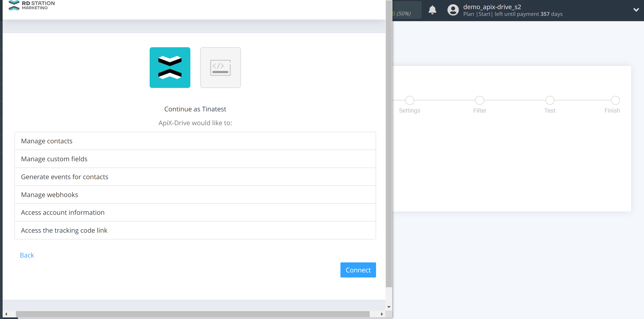The image size is (644, 319).
Task: Click the Manage contacts permission row
Action: pos(195,141)
